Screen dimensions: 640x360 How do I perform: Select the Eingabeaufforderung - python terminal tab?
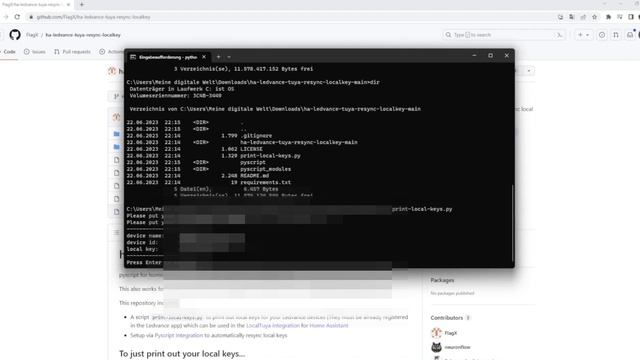pos(168,57)
